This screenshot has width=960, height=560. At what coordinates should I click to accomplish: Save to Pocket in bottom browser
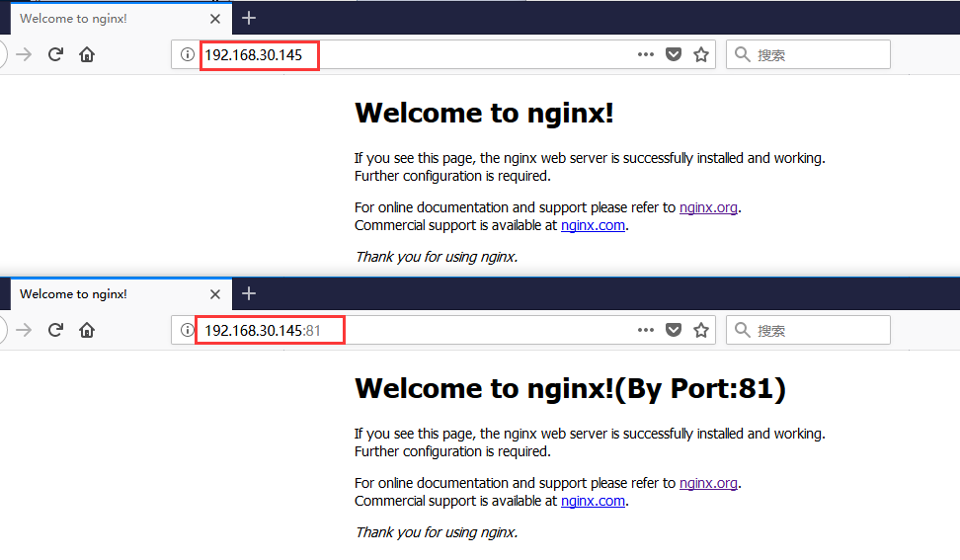coord(674,330)
